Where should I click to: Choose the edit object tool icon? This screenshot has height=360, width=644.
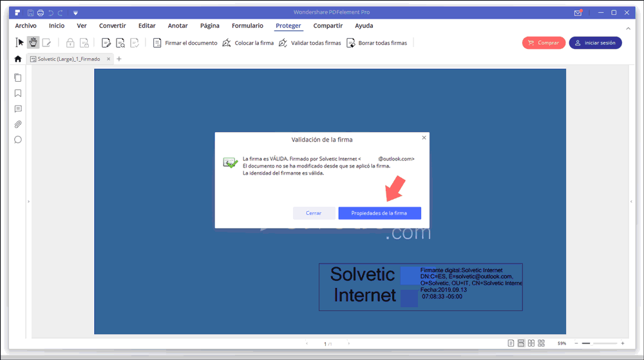pyautogui.click(x=46, y=43)
